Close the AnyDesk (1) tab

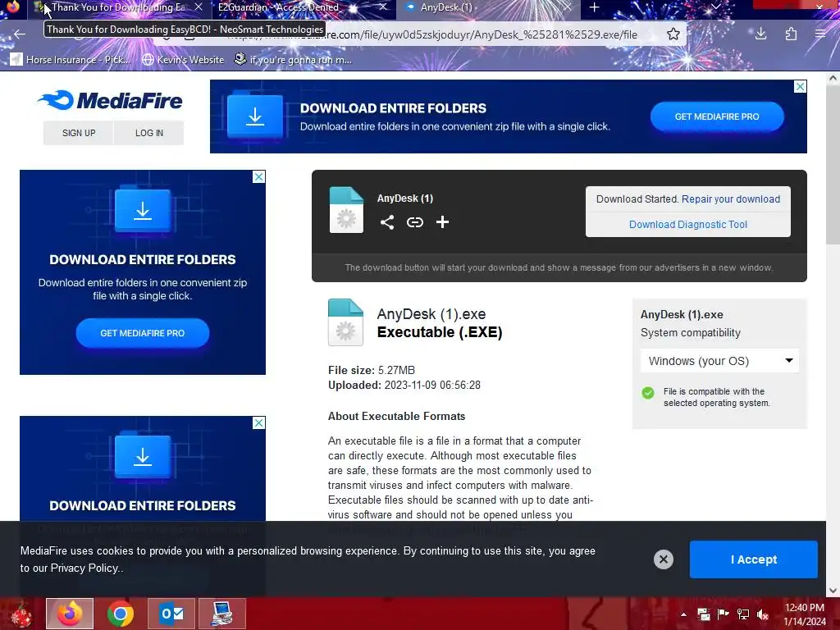[x=568, y=7]
